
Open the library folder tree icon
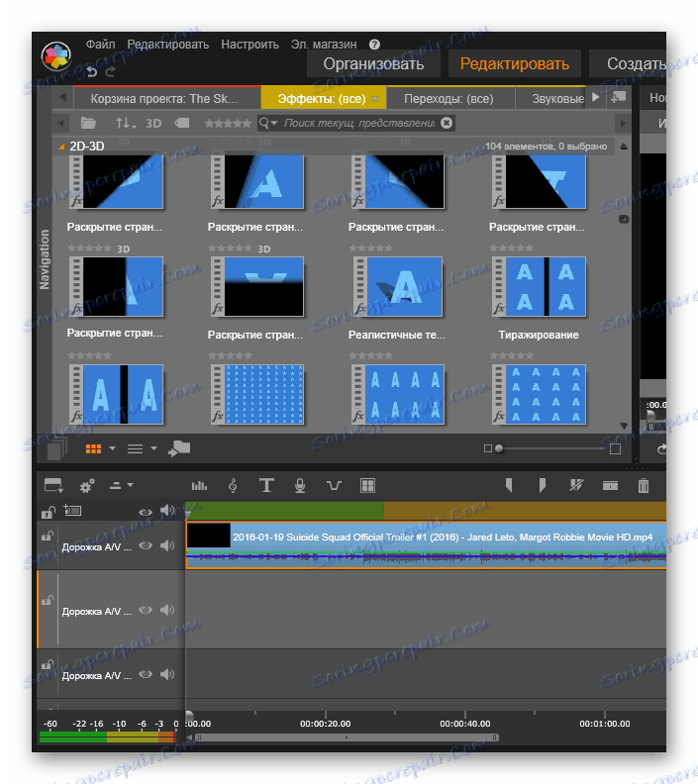tap(88, 123)
